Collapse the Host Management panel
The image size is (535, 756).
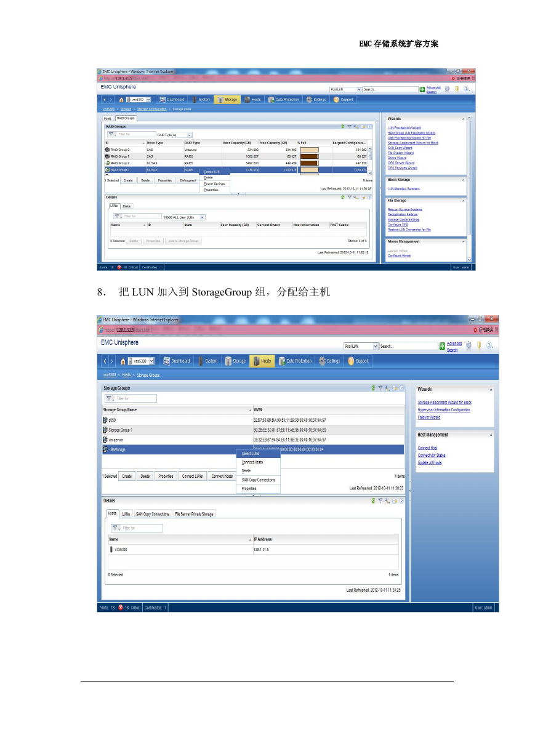coord(491,435)
